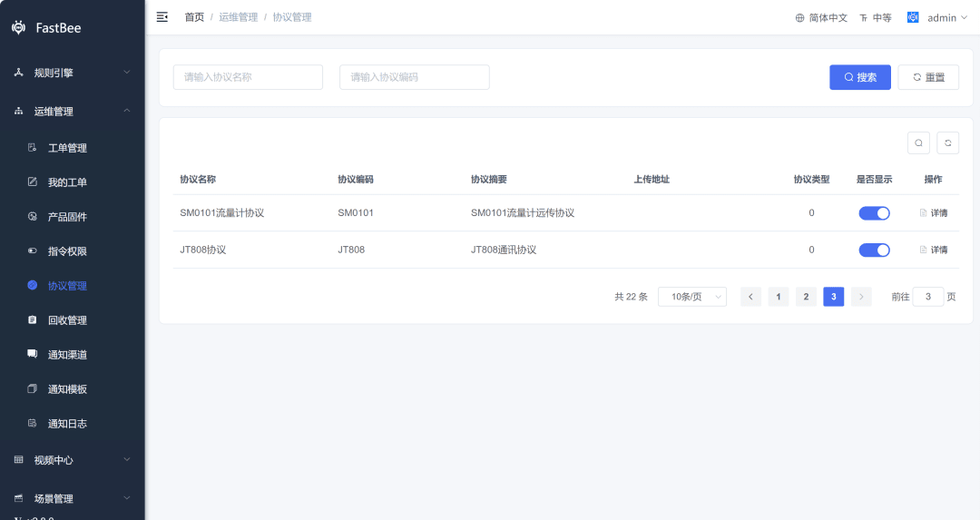Click the 视频中心 menu icon
The height and width of the screenshot is (520, 980).
click(19, 459)
